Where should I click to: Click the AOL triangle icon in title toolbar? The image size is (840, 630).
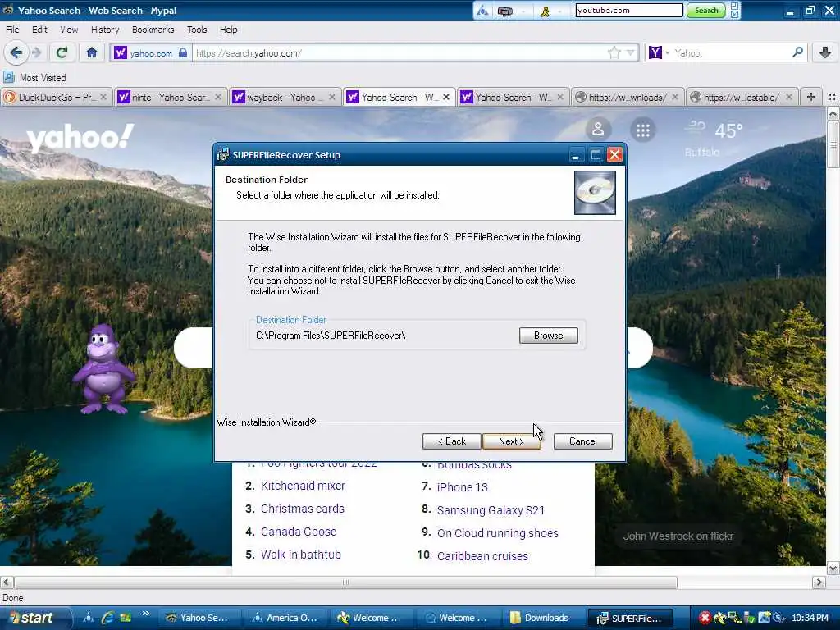482,11
